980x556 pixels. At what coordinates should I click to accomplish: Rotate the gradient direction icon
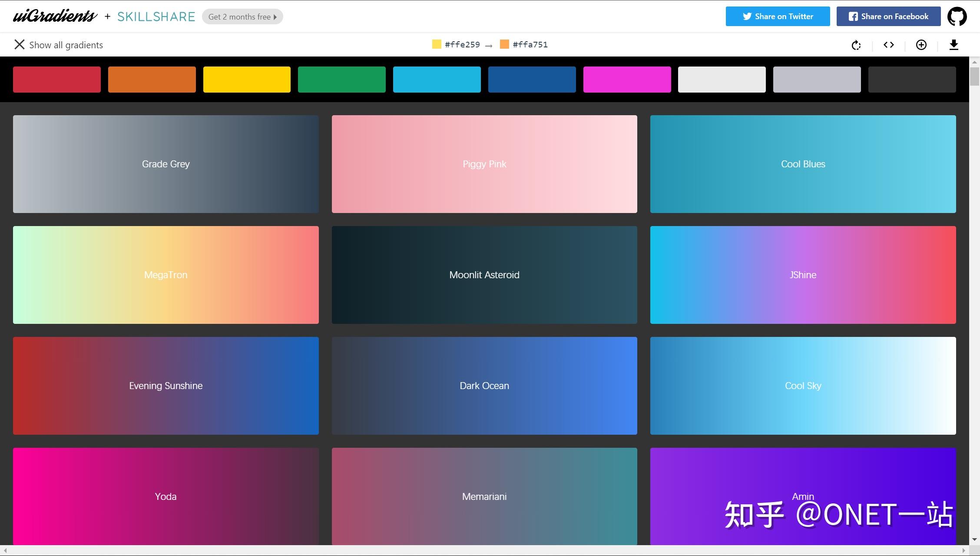tap(856, 45)
